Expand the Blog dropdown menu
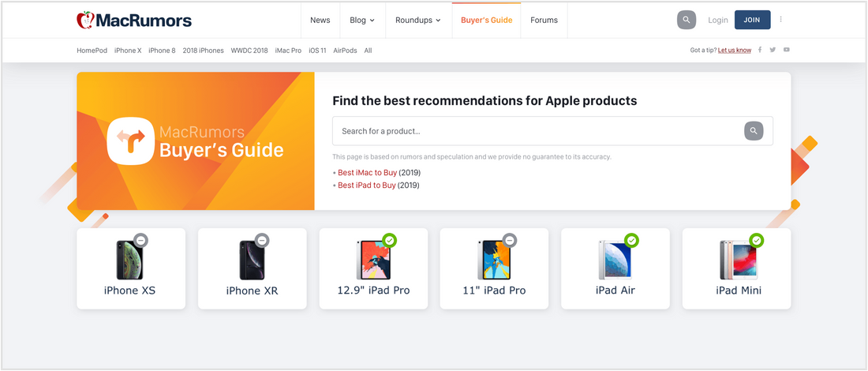The height and width of the screenshot is (371, 868). (x=362, y=20)
